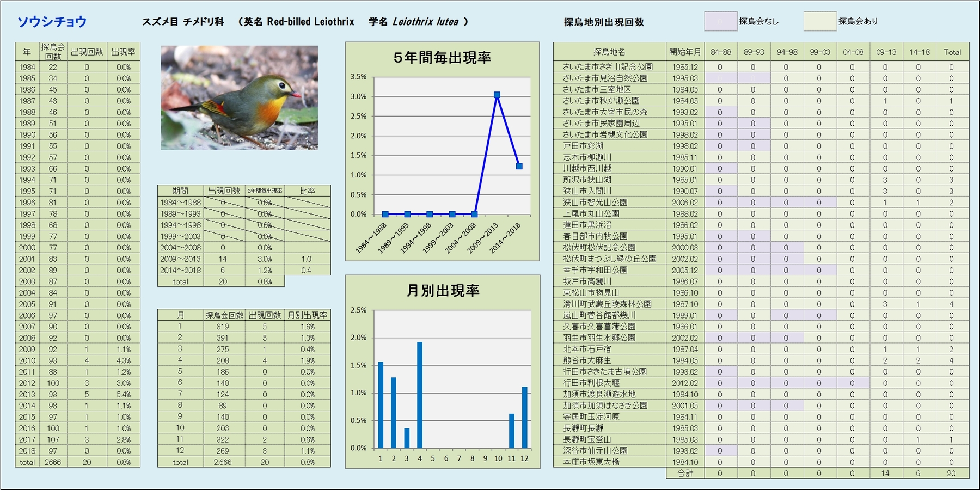Click the 5年間毎出現率 chart title
This screenshot has width=980, height=490.
click(x=442, y=58)
